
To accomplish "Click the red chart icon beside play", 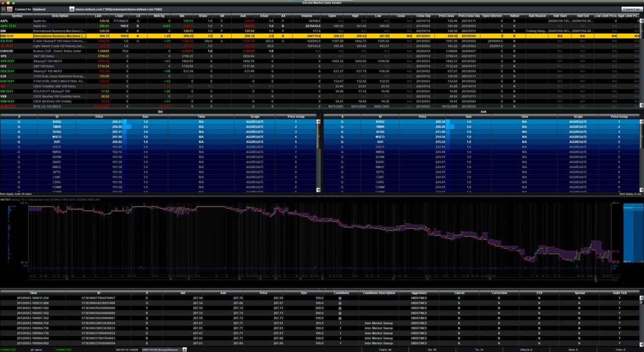I will click(x=10, y=9).
